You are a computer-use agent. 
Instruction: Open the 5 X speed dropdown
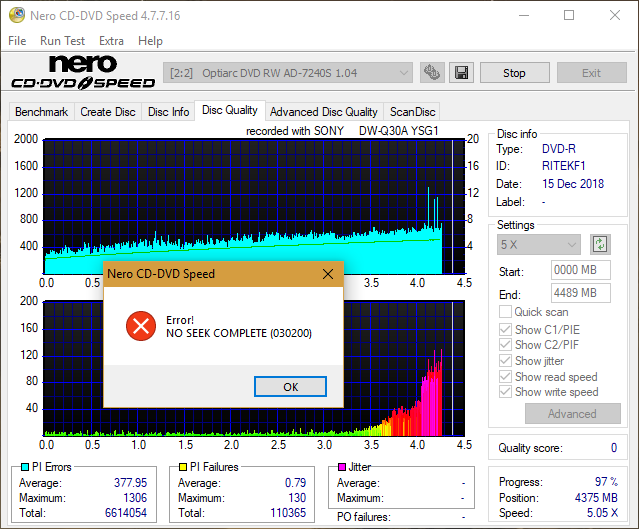click(539, 245)
